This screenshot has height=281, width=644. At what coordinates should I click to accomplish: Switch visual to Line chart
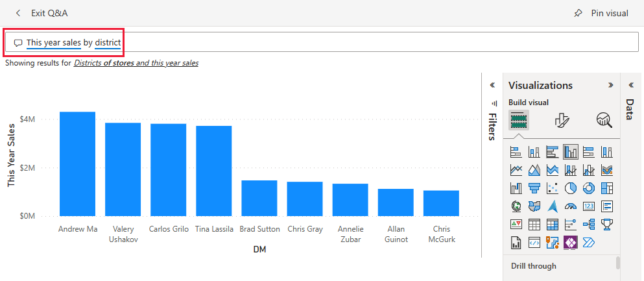pyautogui.click(x=516, y=171)
